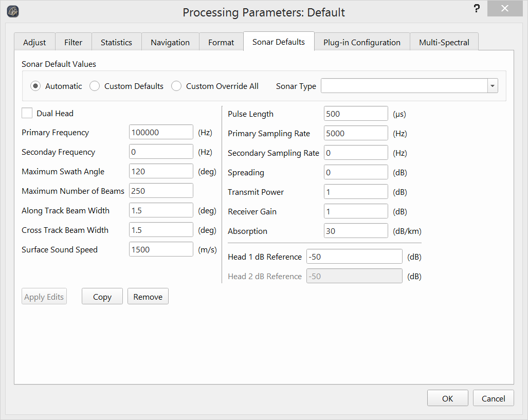528x420 pixels.
Task: Click the application icon in title bar
Action: (14, 11)
